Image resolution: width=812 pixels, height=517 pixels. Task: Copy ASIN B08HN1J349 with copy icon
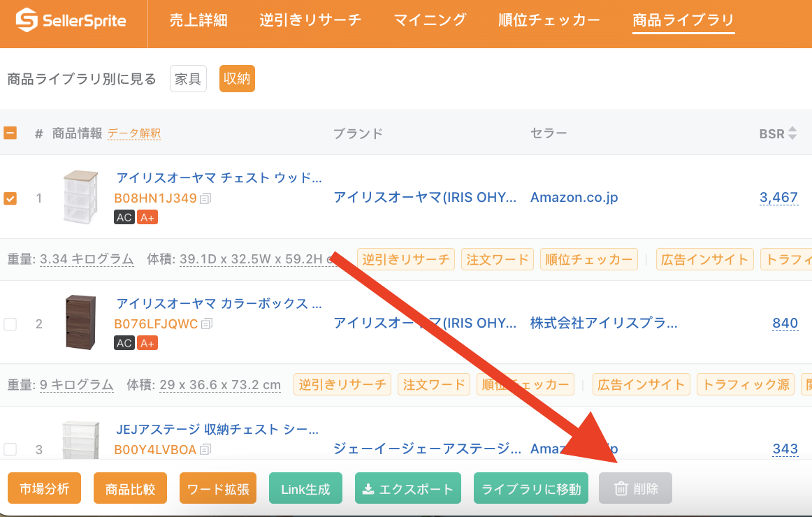point(205,198)
